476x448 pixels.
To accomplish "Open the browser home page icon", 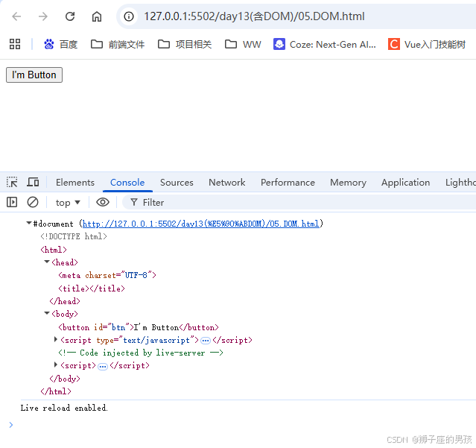I will pos(97,16).
